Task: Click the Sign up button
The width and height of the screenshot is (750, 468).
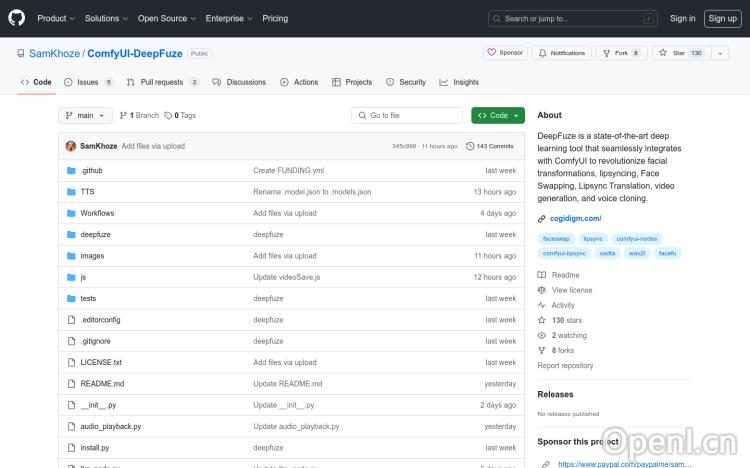Action: [x=721, y=18]
